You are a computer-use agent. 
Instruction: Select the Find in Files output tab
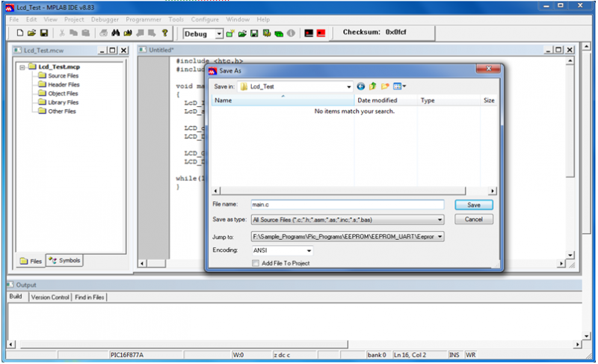click(89, 297)
